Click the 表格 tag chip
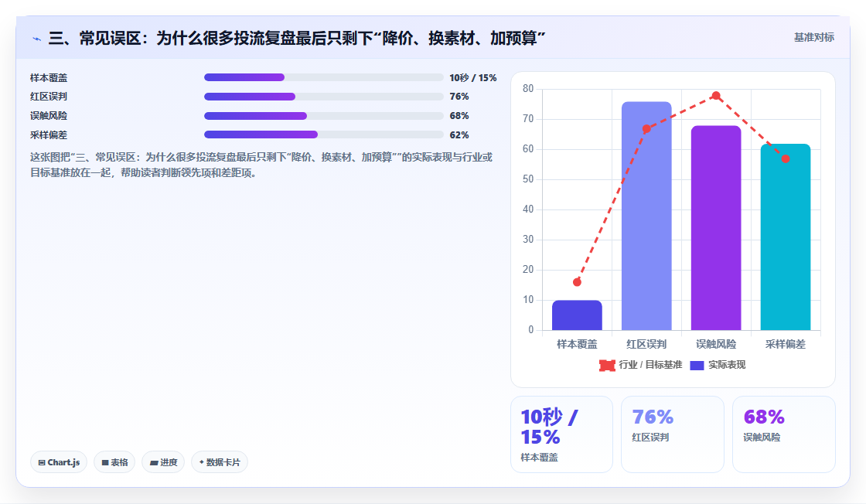Screen dimensions: 866x504 tap(114, 462)
